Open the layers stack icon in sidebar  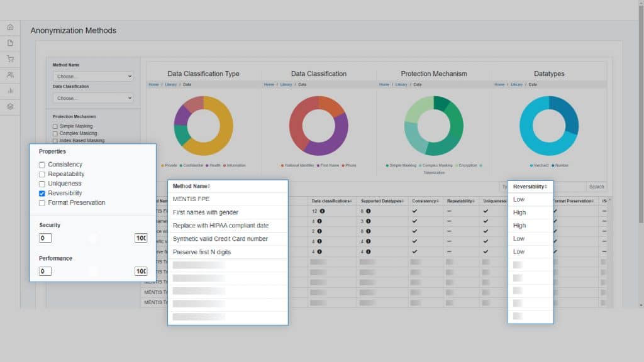(10, 106)
